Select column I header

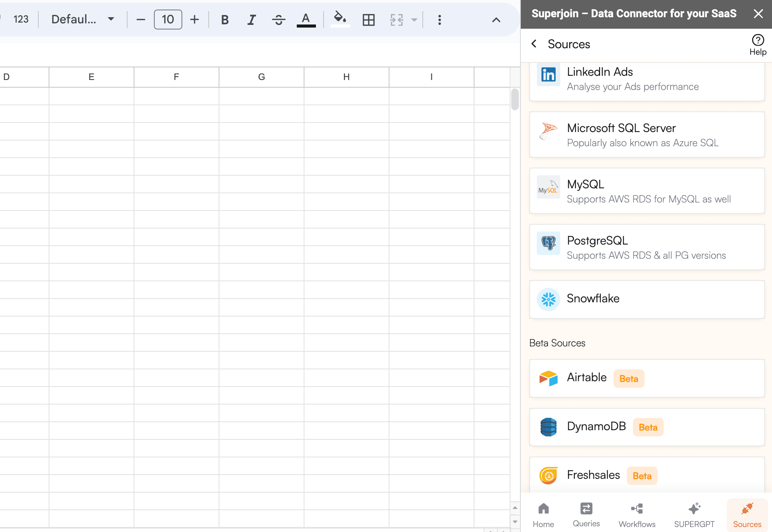pos(432,77)
